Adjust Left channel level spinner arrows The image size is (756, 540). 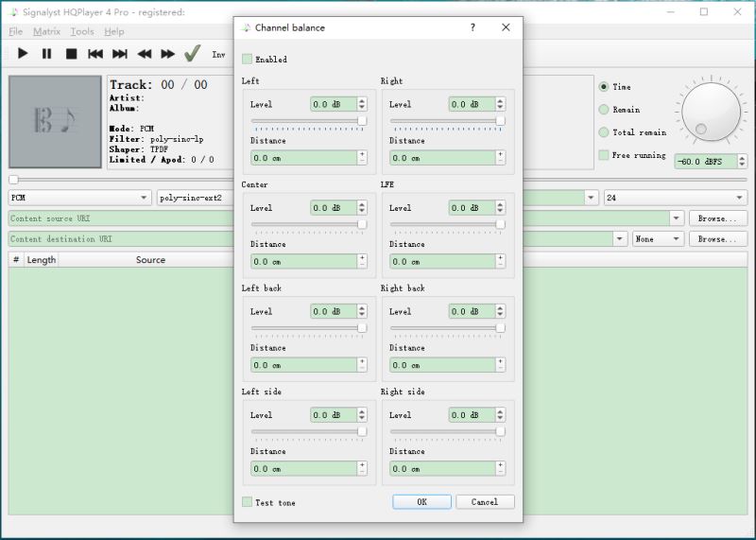(362, 104)
